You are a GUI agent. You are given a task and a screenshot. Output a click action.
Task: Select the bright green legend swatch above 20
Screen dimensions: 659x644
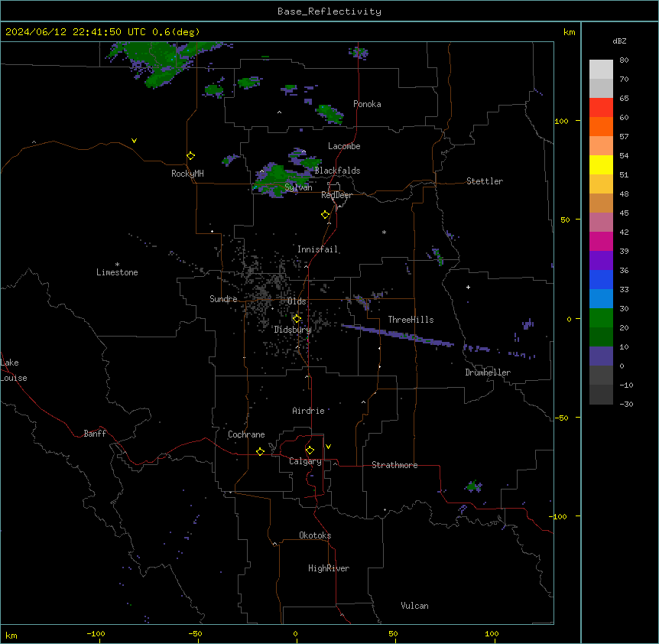tap(601, 318)
